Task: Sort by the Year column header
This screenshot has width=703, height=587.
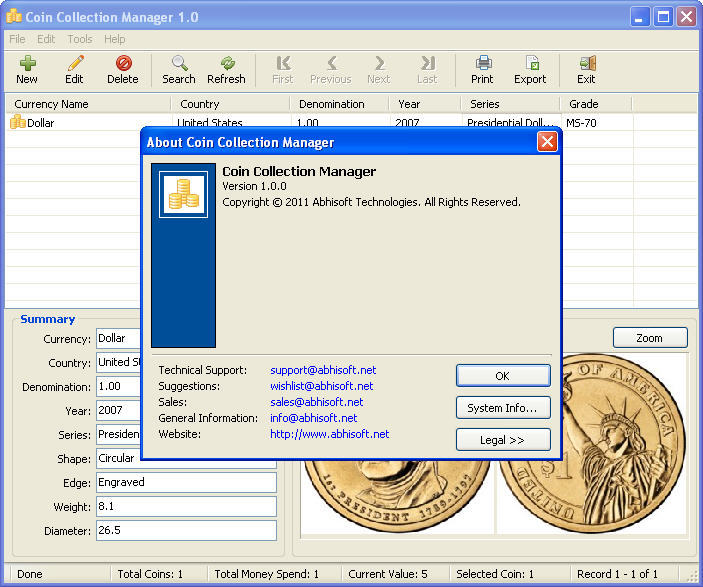Action: pyautogui.click(x=425, y=104)
